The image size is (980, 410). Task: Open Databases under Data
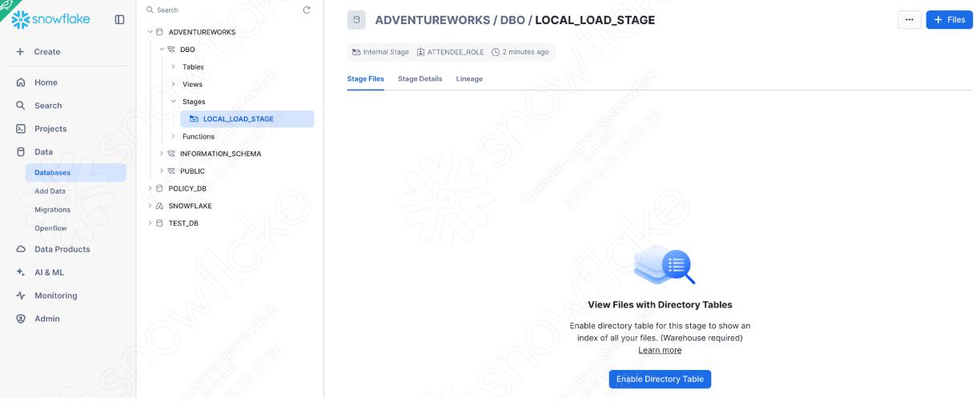75,173
